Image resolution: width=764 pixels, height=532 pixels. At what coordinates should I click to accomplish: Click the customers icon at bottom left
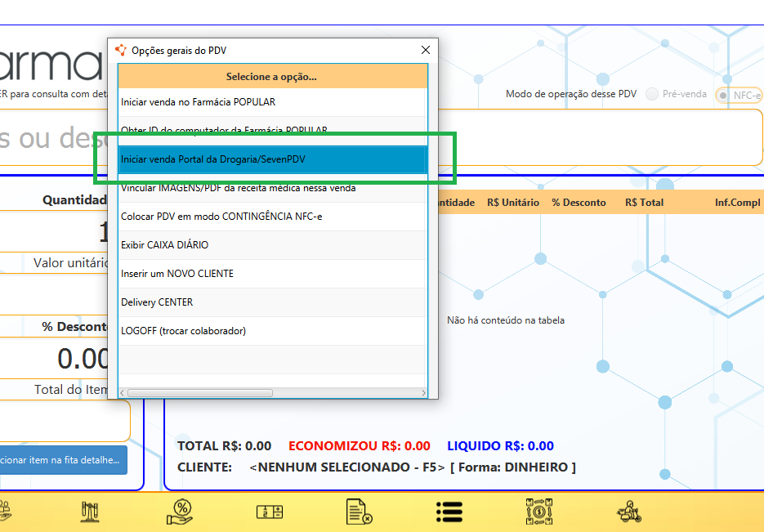[x=7, y=512]
